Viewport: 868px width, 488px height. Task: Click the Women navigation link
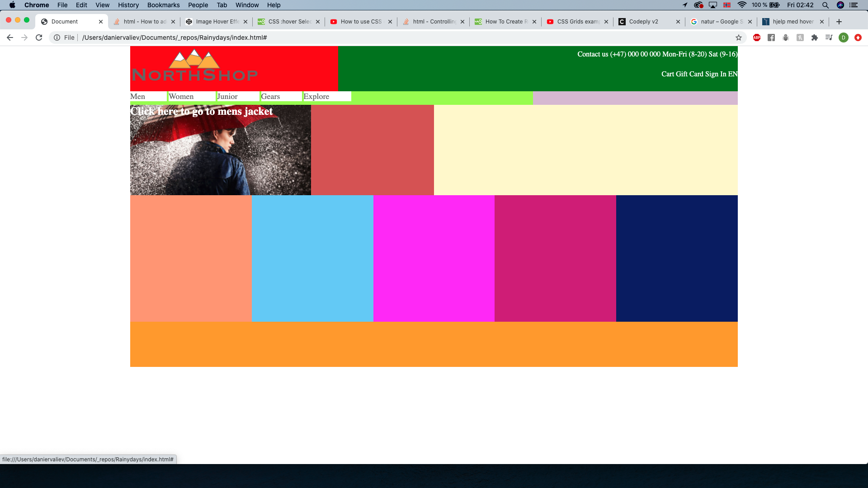pos(181,96)
